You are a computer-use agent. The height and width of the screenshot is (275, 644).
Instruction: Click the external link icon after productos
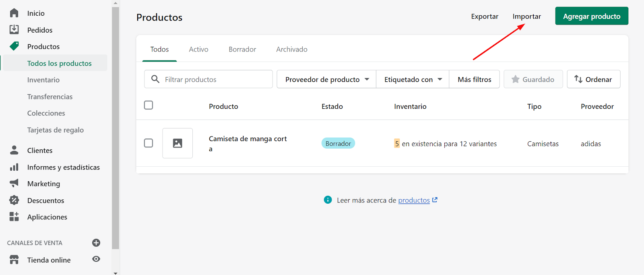(x=435, y=200)
